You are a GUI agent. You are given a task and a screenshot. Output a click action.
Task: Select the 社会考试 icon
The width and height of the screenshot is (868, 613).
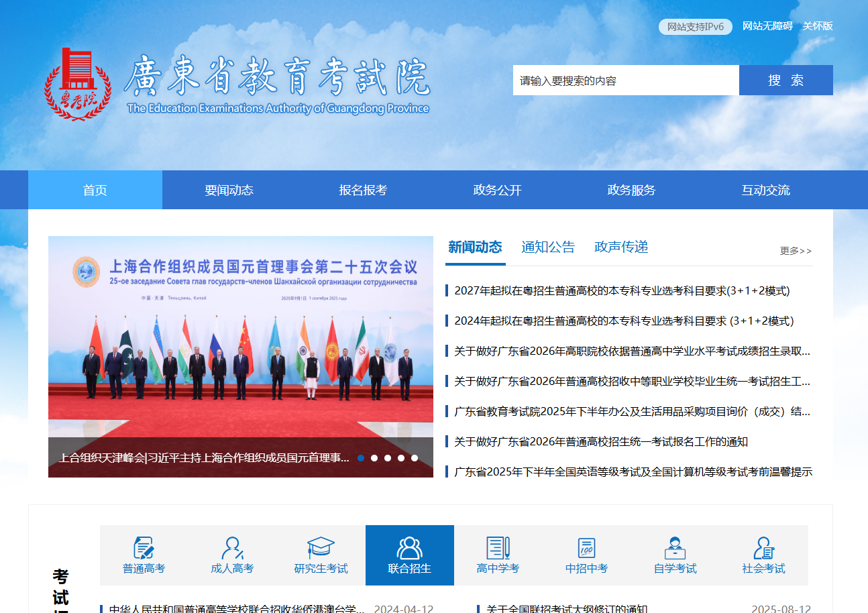(763, 548)
